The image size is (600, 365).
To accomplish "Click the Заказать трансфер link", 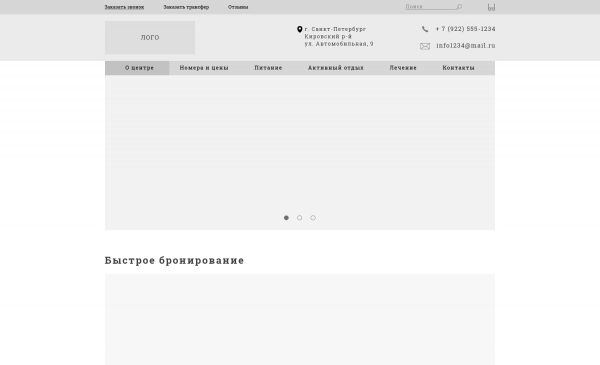I will [186, 7].
